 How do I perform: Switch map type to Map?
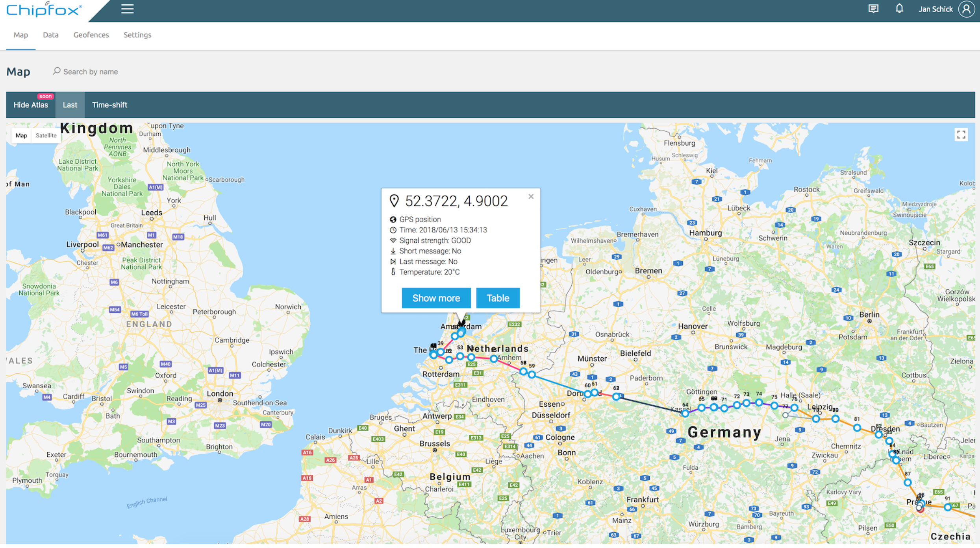click(x=21, y=136)
